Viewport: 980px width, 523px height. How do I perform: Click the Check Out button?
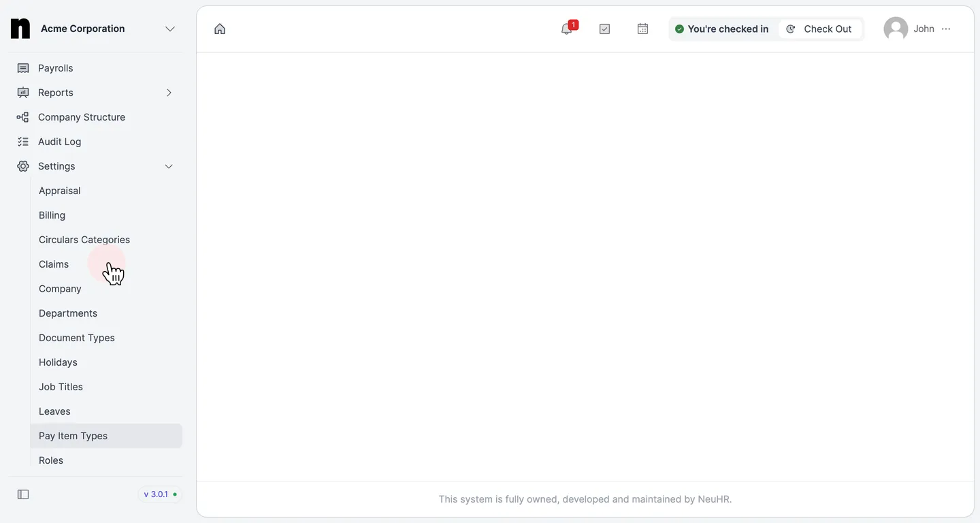(x=819, y=29)
